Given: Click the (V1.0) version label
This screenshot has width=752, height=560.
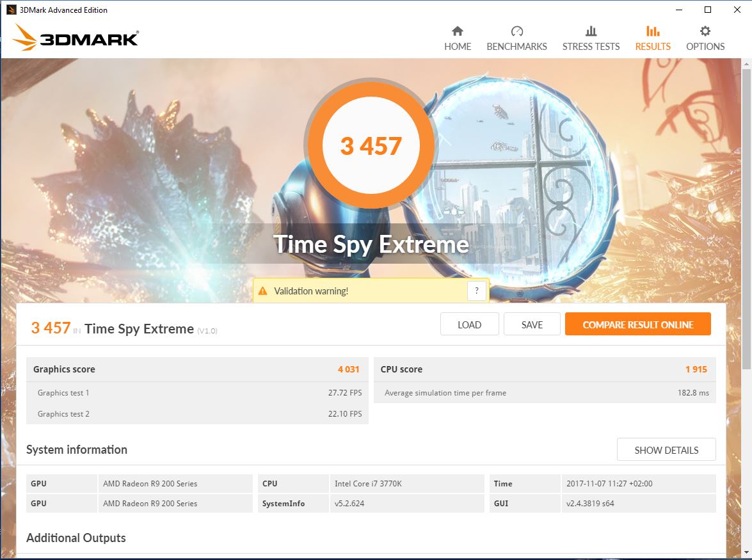Looking at the screenshot, I should 207,331.
